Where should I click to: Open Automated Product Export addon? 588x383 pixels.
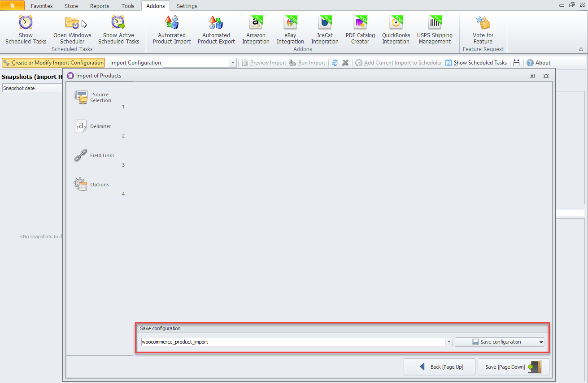[x=216, y=30]
